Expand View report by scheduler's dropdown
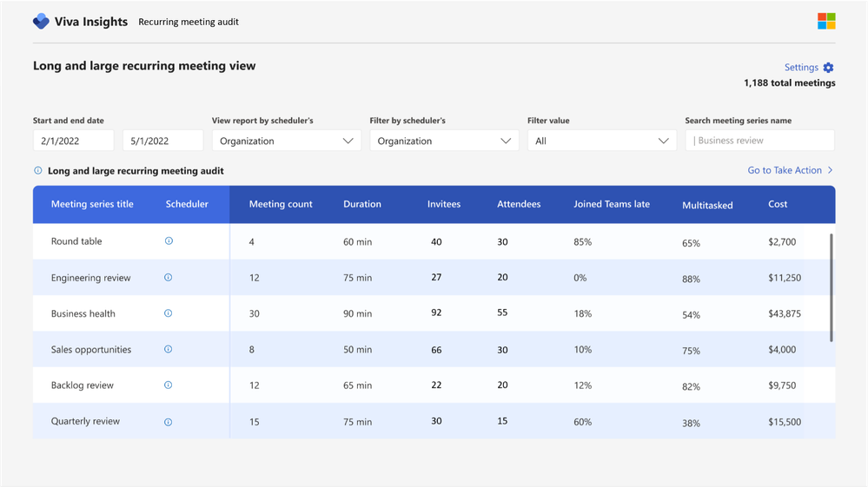 pos(286,141)
